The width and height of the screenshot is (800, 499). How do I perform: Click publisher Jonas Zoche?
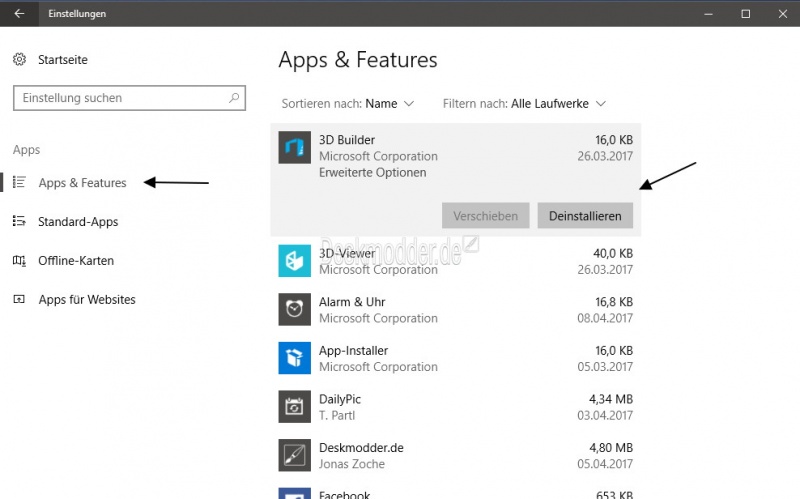click(352, 464)
